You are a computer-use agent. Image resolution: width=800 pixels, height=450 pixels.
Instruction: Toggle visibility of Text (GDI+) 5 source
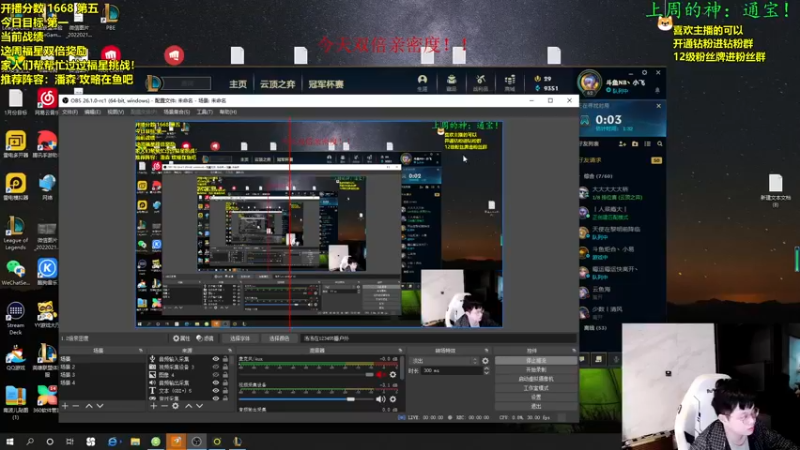216,391
